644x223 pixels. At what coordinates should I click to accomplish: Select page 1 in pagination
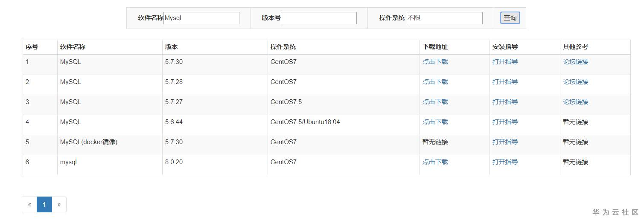tap(44, 204)
